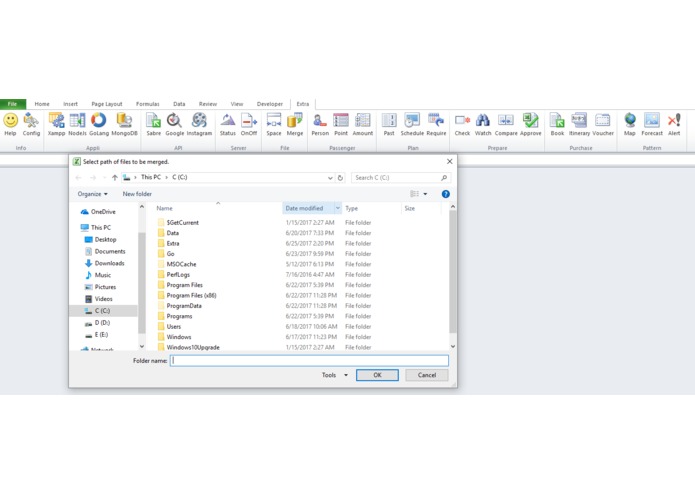Click the Approve icon
The height and width of the screenshot is (494, 695).
tap(530, 120)
